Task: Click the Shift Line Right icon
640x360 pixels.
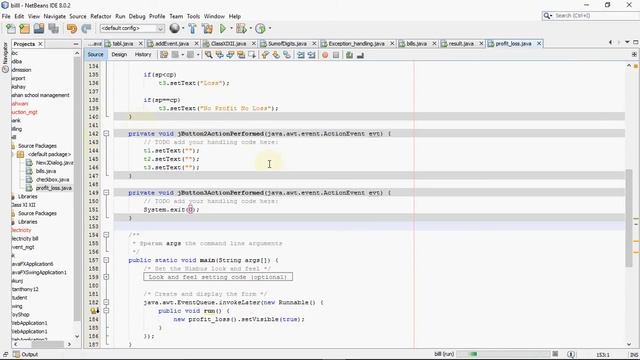Action: (311, 55)
